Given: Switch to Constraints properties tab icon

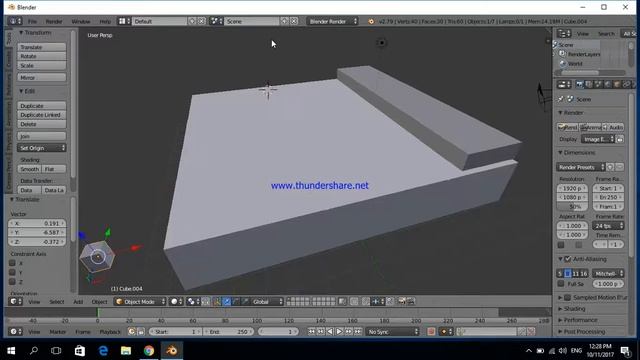Looking at the screenshot, I should [x=626, y=84].
